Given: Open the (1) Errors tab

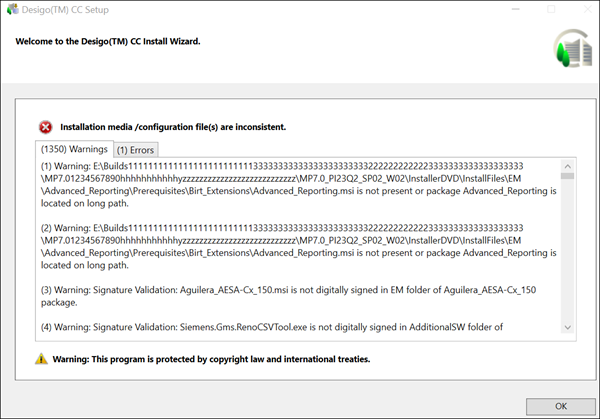Looking at the screenshot, I should click(x=135, y=150).
